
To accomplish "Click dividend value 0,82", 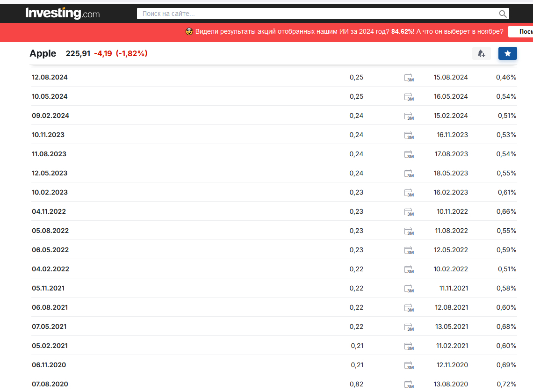I will click(x=356, y=384).
